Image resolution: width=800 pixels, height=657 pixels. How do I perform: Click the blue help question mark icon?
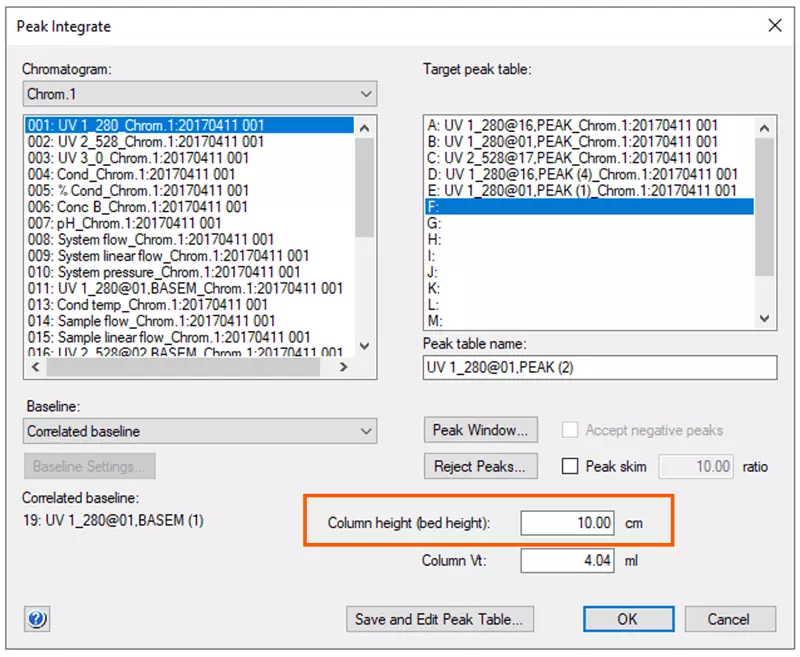37,619
